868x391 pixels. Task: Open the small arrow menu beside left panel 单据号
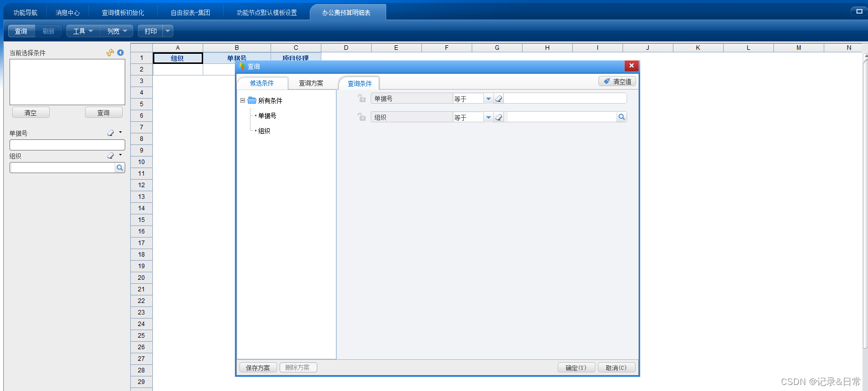tap(120, 132)
